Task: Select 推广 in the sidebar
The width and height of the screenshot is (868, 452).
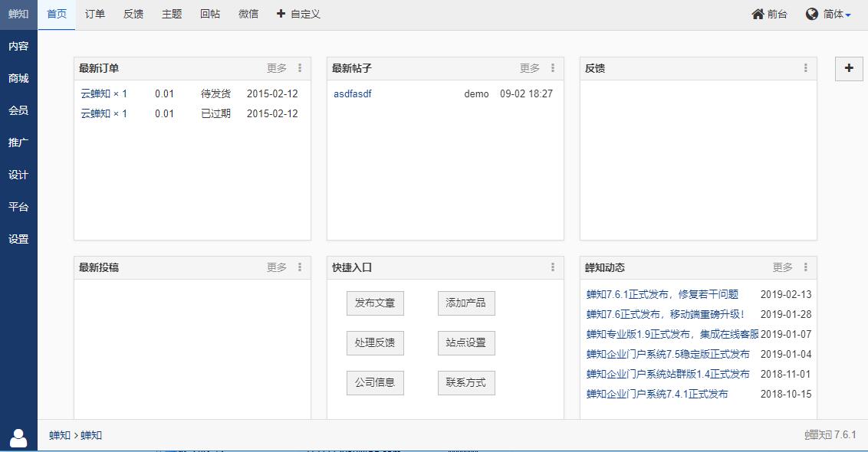Action: [x=18, y=142]
